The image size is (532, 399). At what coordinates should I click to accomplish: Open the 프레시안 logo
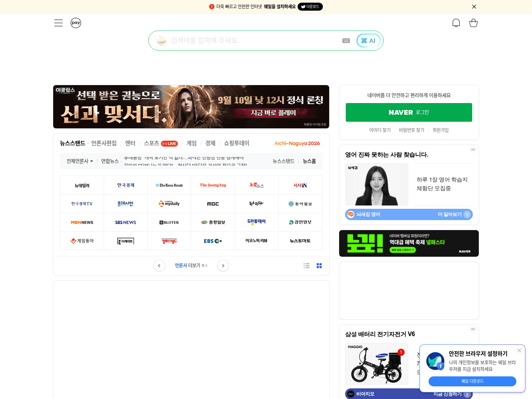(x=126, y=204)
